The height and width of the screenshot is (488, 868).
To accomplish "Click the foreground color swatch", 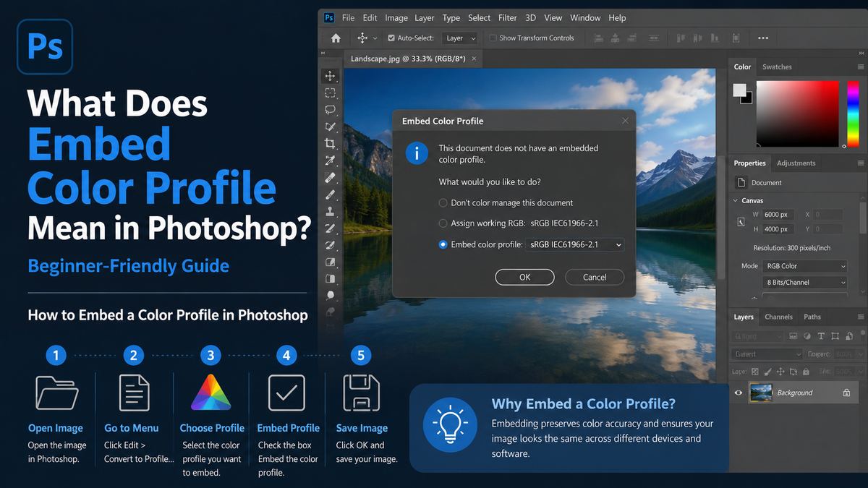I will point(739,90).
